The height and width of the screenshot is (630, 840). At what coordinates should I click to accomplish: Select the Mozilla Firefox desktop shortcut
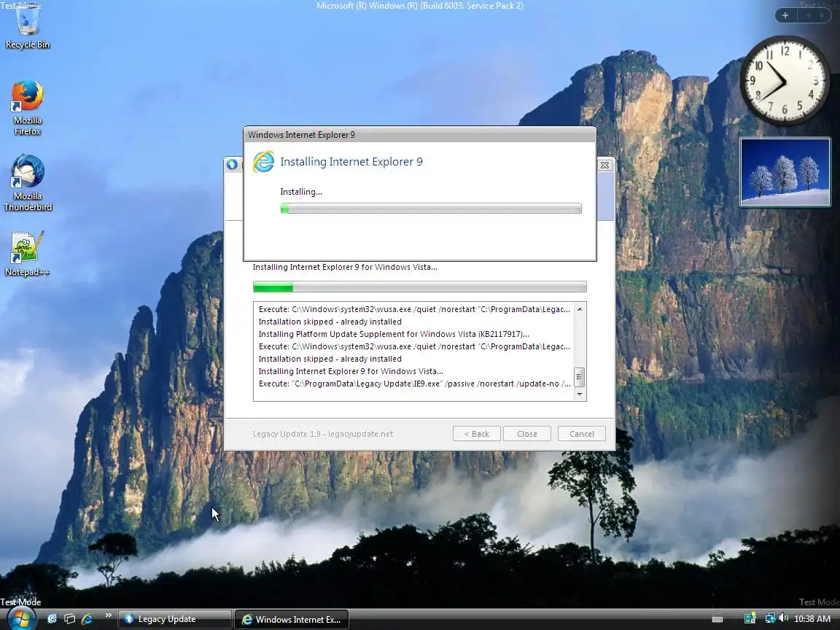(x=27, y=108)
